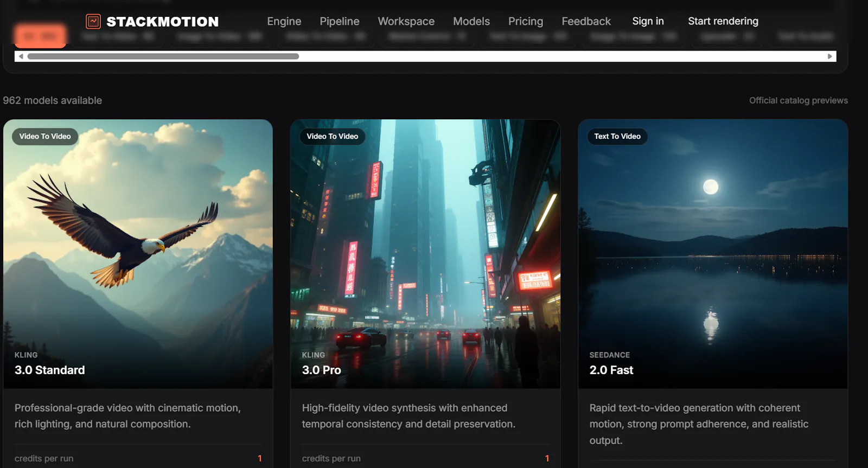Screen dimensions: 868x468
Task: Click the left arrow of the horizontal scrollbar
Action: (x=21, y=56)
